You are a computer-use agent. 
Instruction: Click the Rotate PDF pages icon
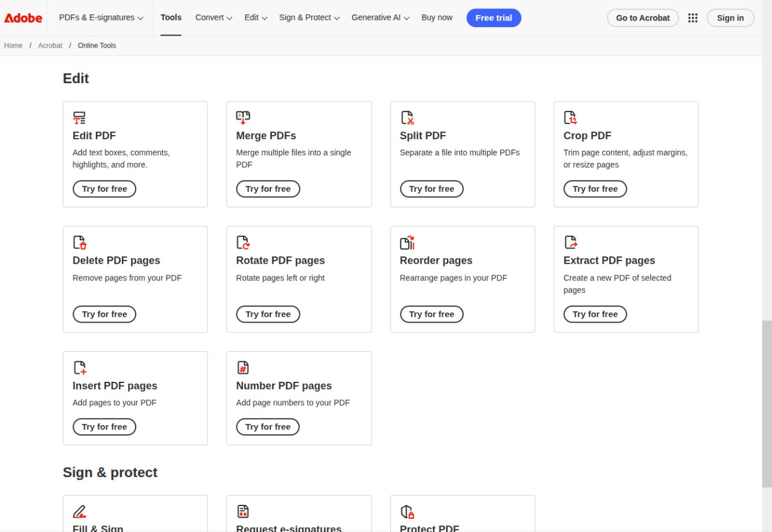[x=243, y=242]
